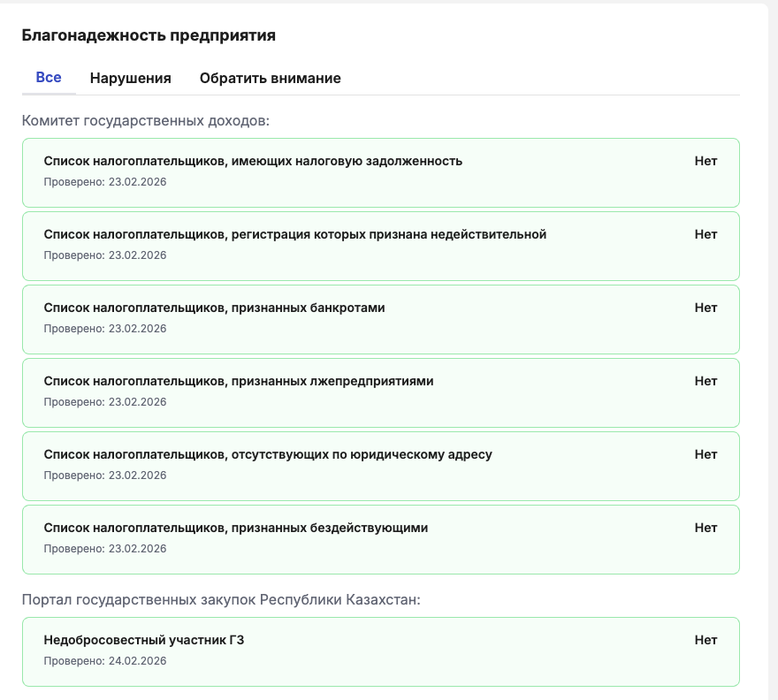The height and width of the screenshot is (700, 778).
Task: Switch to the «Все» tab
Action: 49,78
